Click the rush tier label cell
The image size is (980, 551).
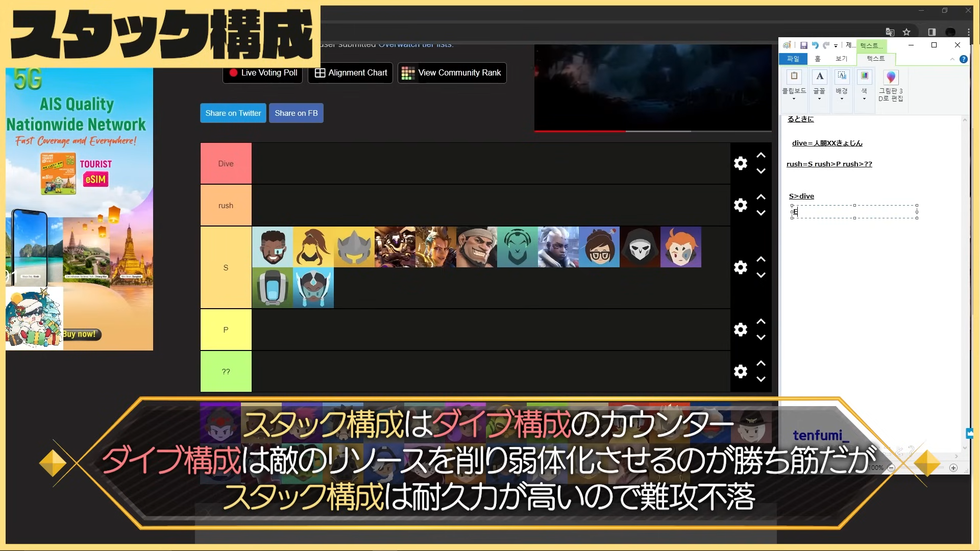pyautogui.click(x=226, y=205)
